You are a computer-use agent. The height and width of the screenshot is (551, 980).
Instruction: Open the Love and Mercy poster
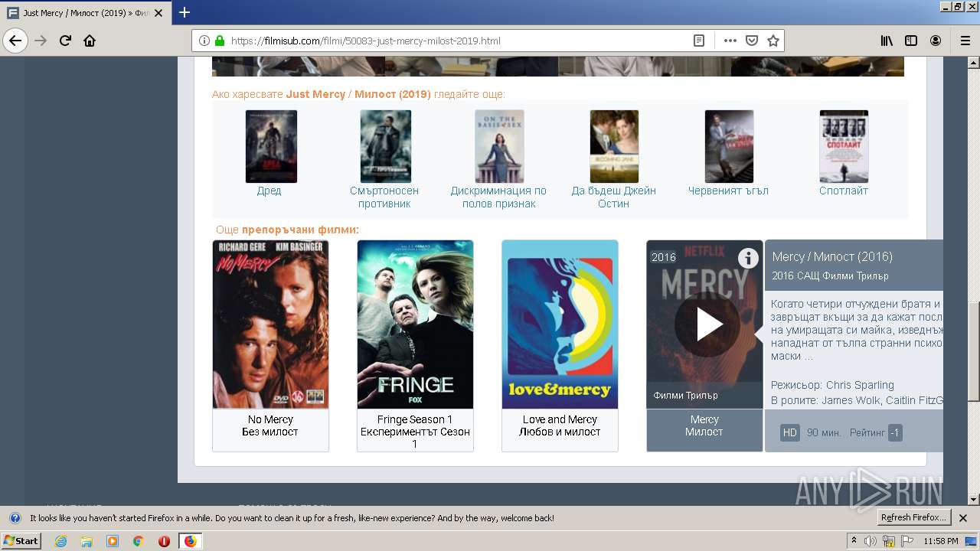pos(560,324)
